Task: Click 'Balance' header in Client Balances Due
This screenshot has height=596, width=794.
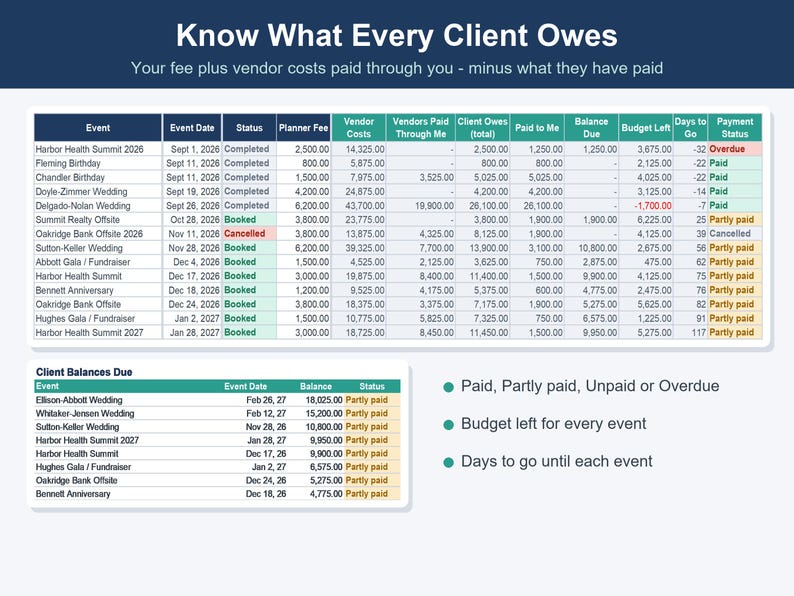Action: click(315, 386)
